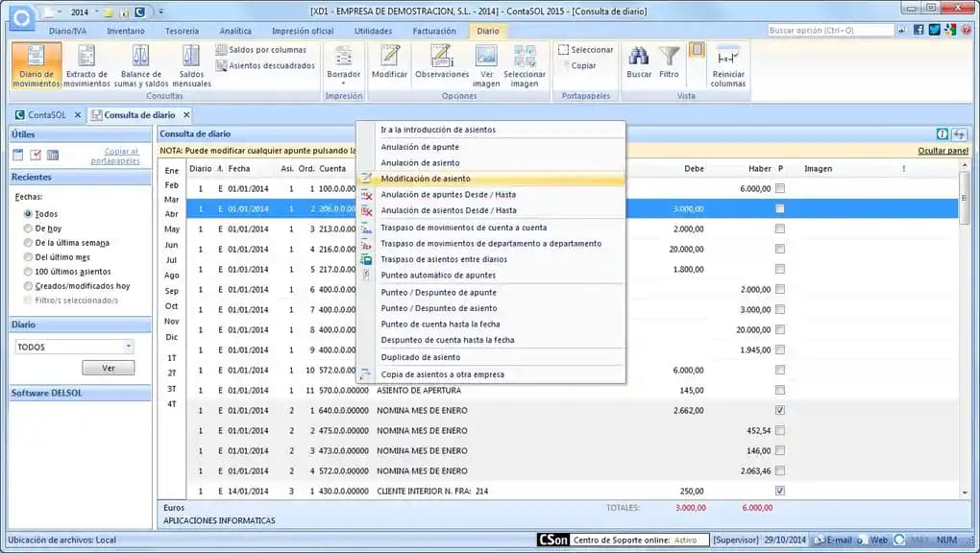The image size is (980, 553).
Task: Open the Filtro funnel icon
Action: point(669,56)
